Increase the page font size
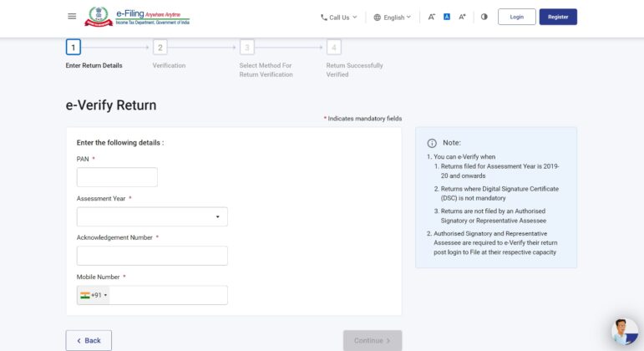Screen dimensions: 644x351 click(462, 17)
